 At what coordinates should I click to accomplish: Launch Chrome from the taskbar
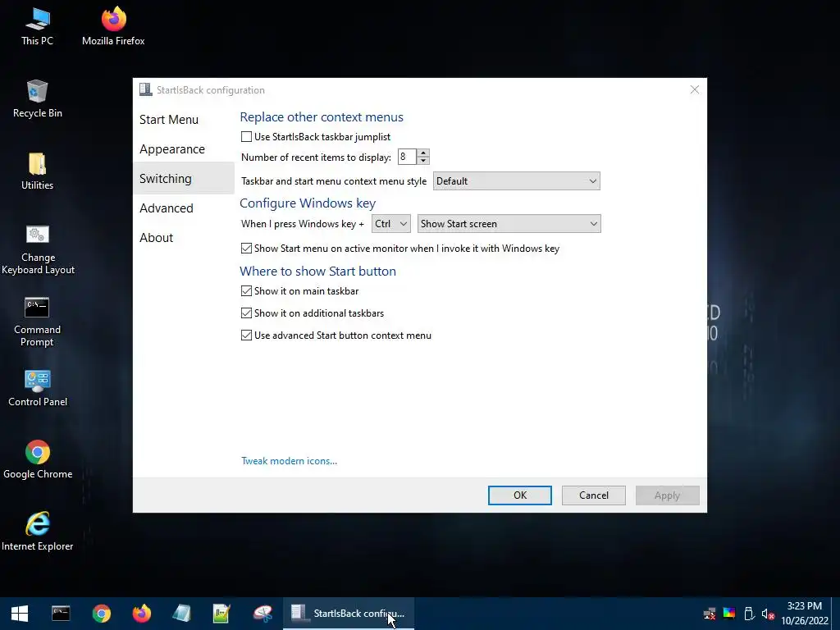pos(101,614)
